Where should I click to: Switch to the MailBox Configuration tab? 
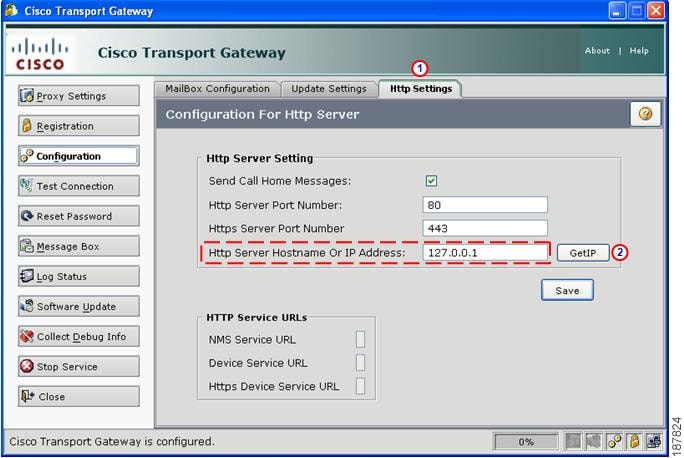pyautogui.click(x=217, y=89)
